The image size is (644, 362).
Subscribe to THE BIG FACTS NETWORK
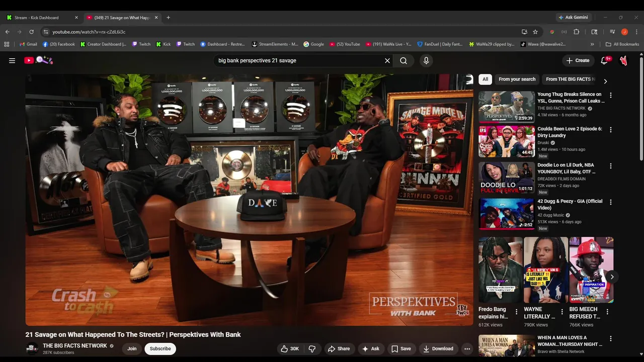[160, 348]
